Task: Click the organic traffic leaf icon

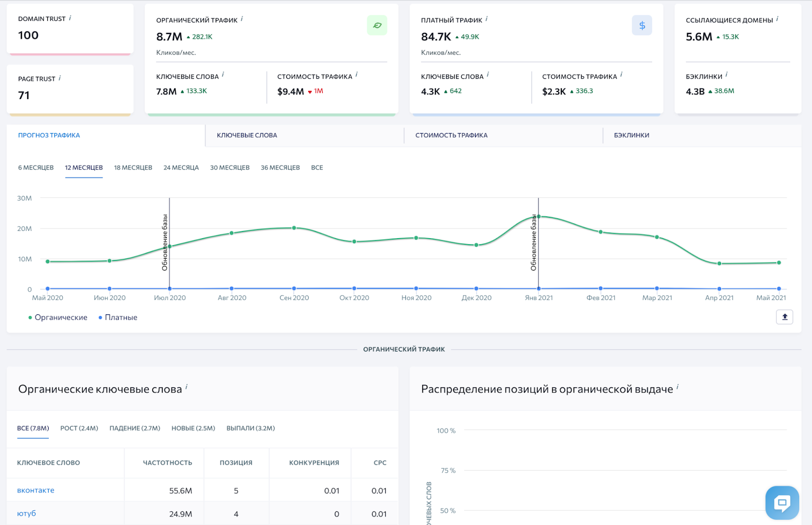Action: 377,25
